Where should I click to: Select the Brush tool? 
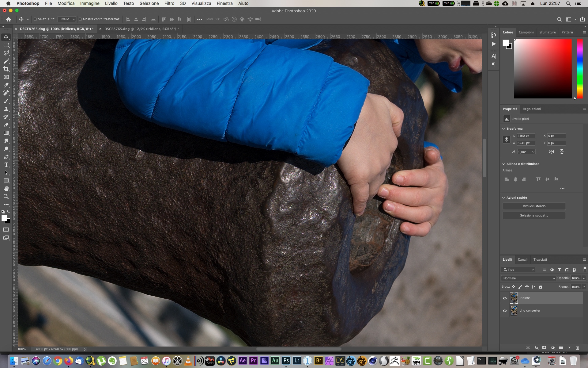click(6, 101)
